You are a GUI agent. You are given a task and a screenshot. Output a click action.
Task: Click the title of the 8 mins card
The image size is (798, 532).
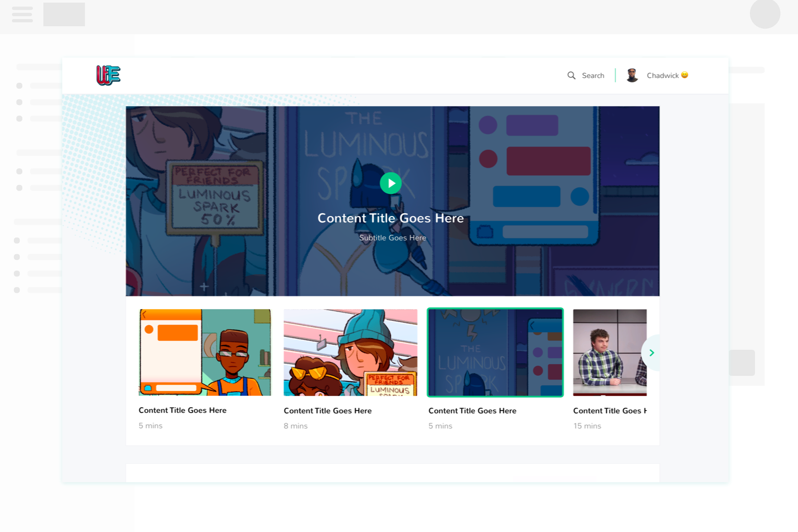(x=328, y=411)
